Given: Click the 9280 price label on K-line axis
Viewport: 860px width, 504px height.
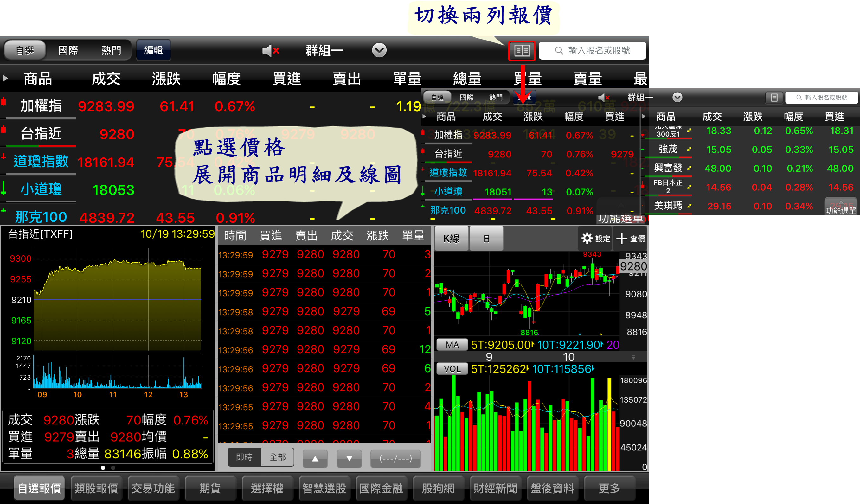Looking at the screenshot, I should point(633,266).
